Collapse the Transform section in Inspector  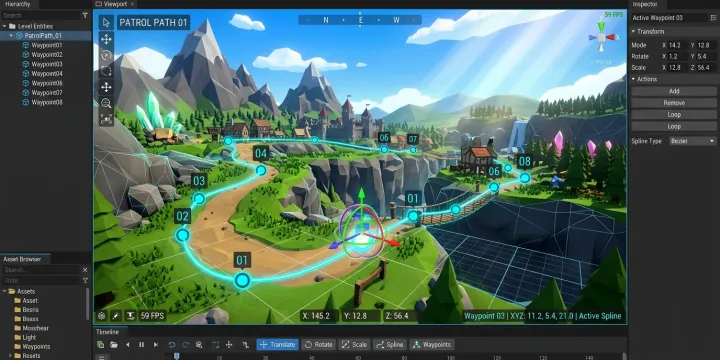point(633,32)
